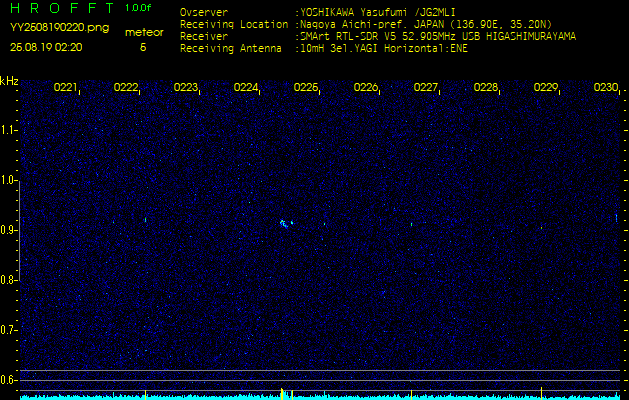Click the Receiving Antenna label
This screenshot has height=400, width=629.
231,49
